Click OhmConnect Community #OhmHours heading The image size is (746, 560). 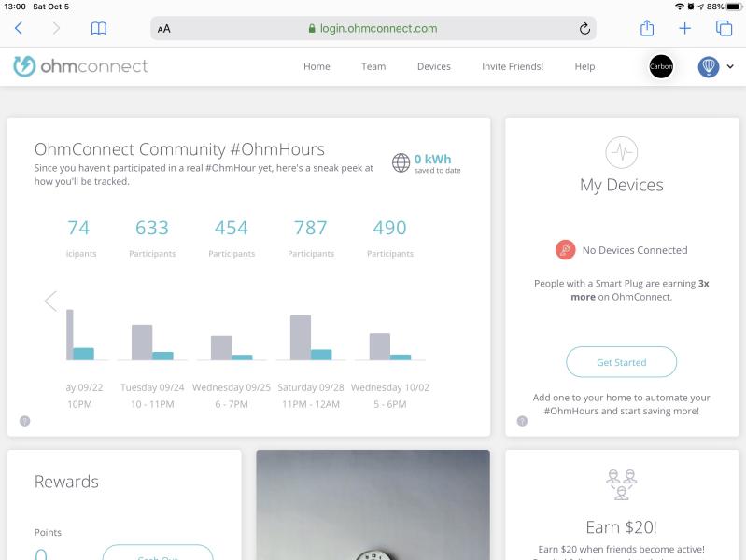179,149
